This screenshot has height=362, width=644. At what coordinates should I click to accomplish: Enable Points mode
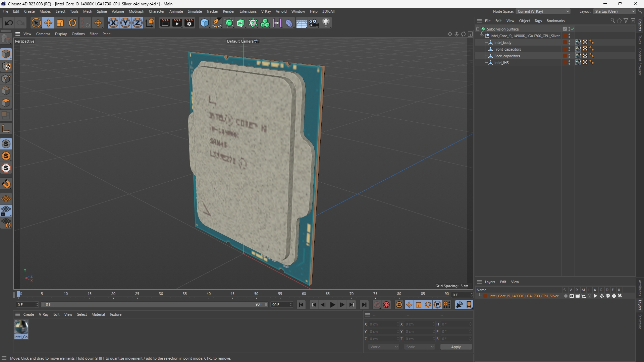(x=6, y=79)
